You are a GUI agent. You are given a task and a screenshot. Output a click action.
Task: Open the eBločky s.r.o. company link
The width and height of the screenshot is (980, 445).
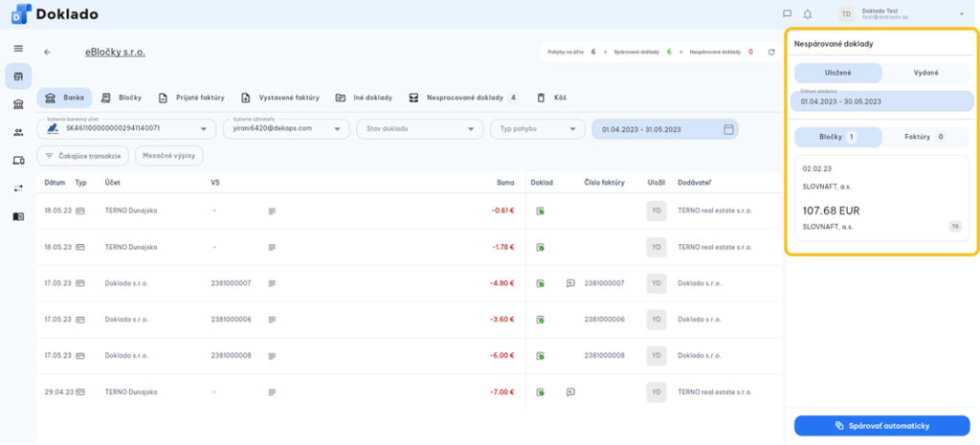[x=115, y=53]
